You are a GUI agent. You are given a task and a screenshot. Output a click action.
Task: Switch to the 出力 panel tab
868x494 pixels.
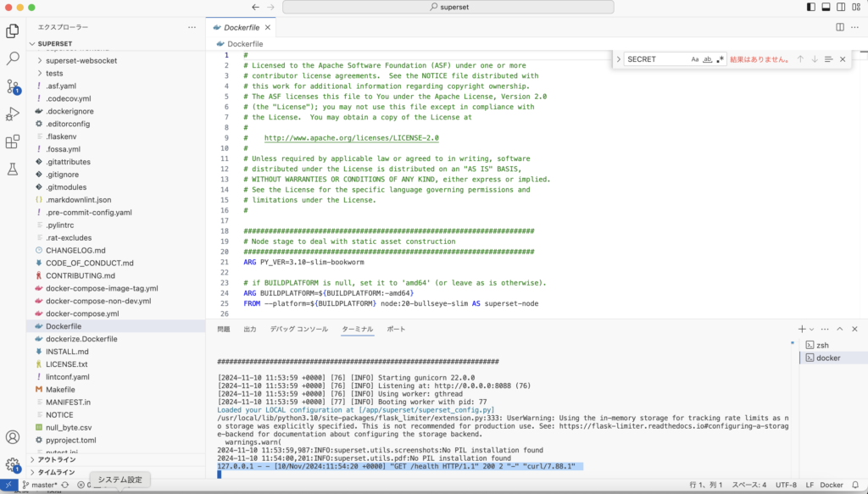tap(250, 329)
